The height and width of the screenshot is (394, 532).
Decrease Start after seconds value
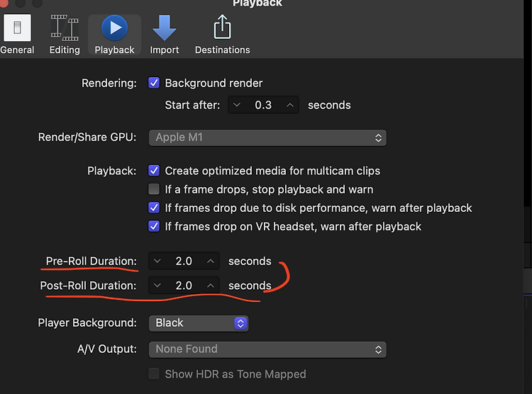pos(237,105)
